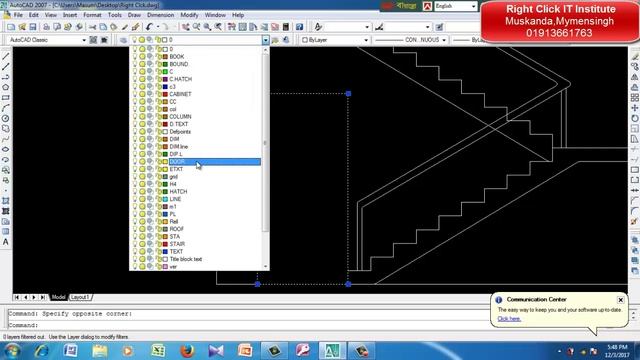Open the Layer Properties Manager icon
The width and height of the screenshot is (640, 360).
pyautogui.click(x=123, y=40)
